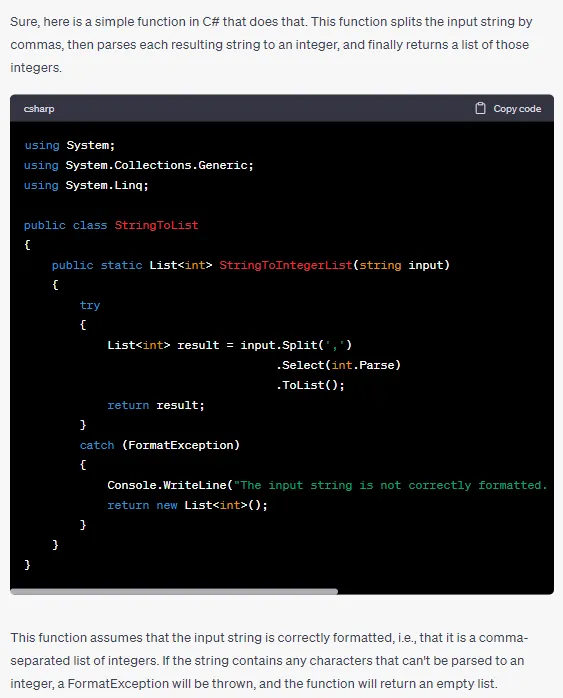Click the 'string input' parameter
Screen dimensions: 563x698
click(x=402, y=265)
